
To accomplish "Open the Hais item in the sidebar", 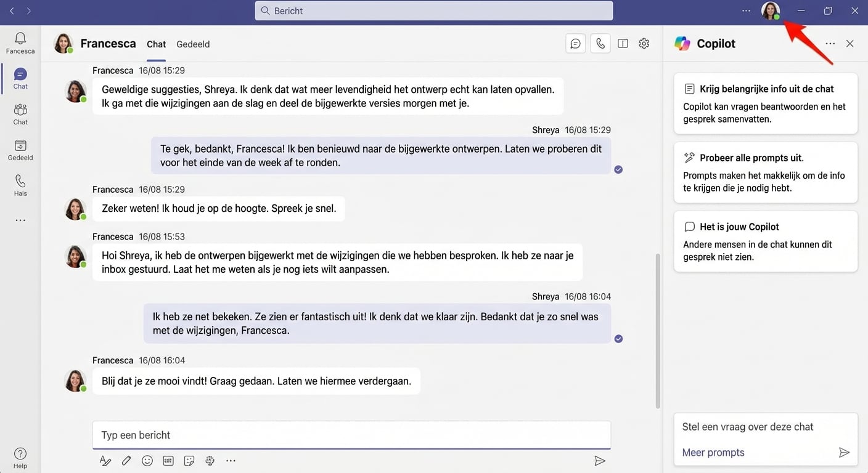I will pyautogui.click(x=20, y=185).
